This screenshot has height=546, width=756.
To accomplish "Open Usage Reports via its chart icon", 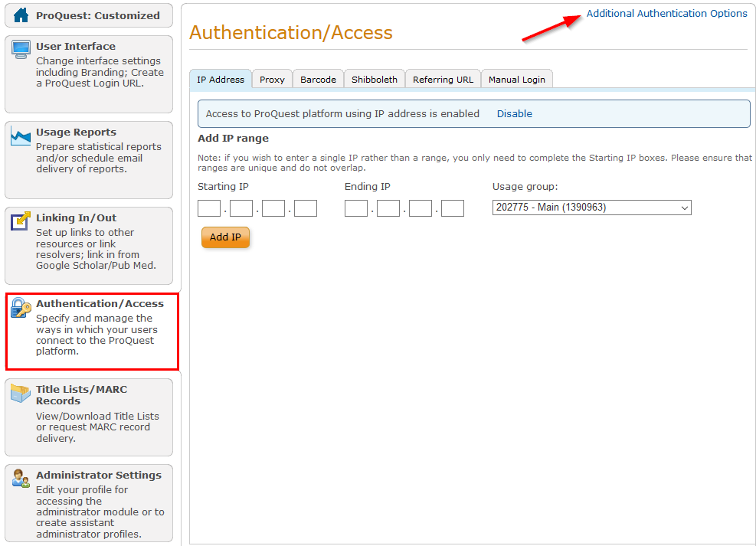I will (21, 136).
